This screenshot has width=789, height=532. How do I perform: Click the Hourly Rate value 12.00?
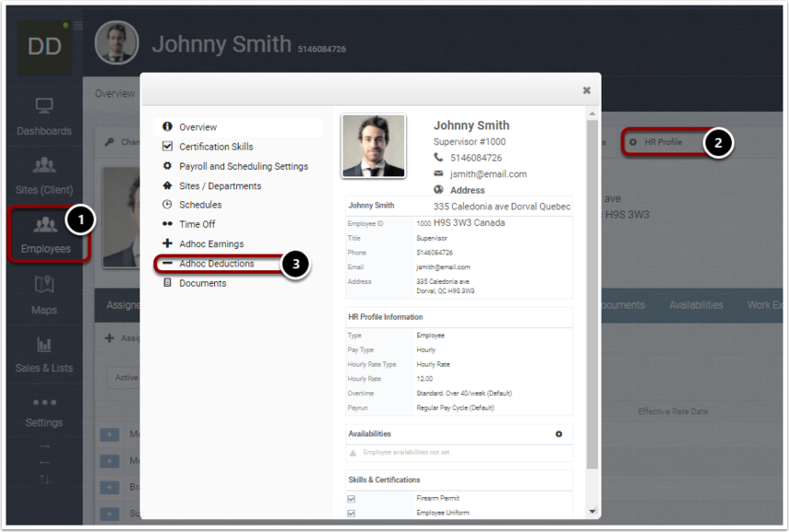point(424,379)
